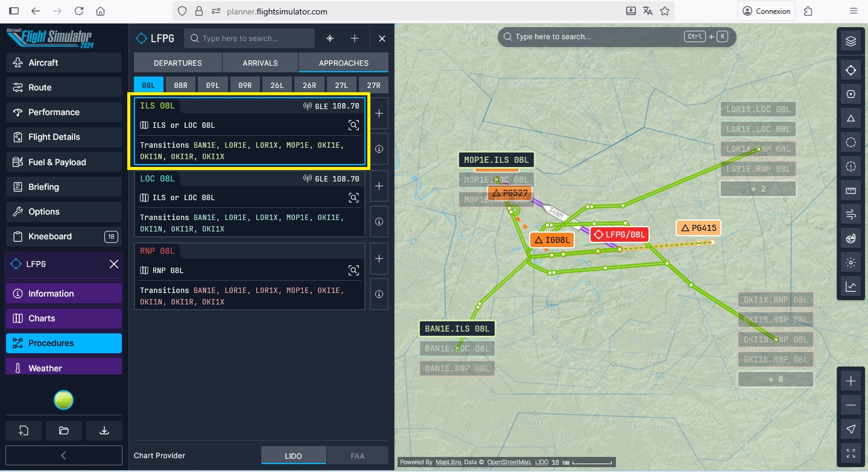This screenshot has width=868, height=472.
Task: Add the ILS 08L approach with plus
Action: pyautogui.click(x=379, y=113)
